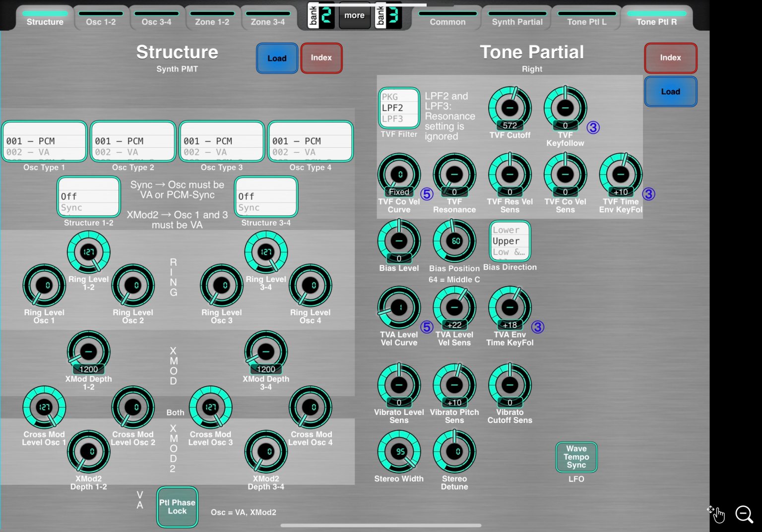This screenshot has width=762, height=532.
Task: Open the Synth Partial tab
Action: 517,18
